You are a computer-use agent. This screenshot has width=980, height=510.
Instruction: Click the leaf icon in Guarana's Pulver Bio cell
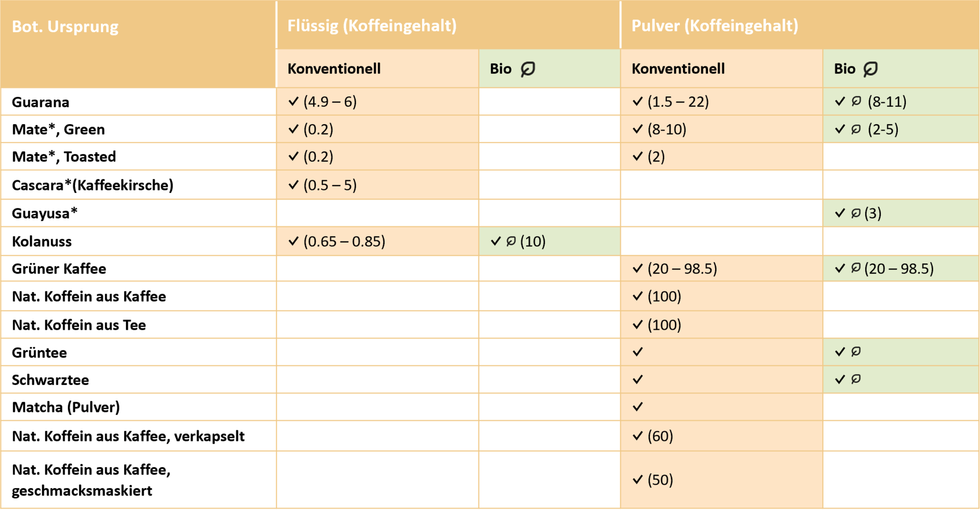point(856,101)
